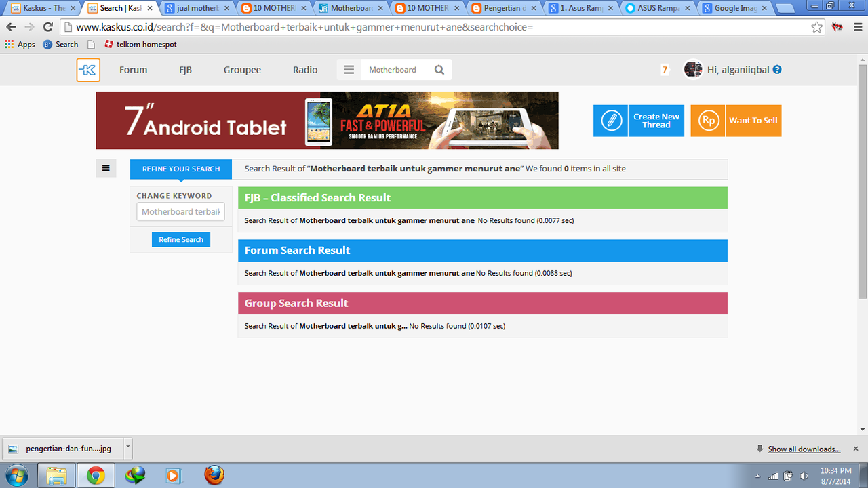Open Internet Download Manager taskbar icon
868x488 pixels.
[136, 475]
